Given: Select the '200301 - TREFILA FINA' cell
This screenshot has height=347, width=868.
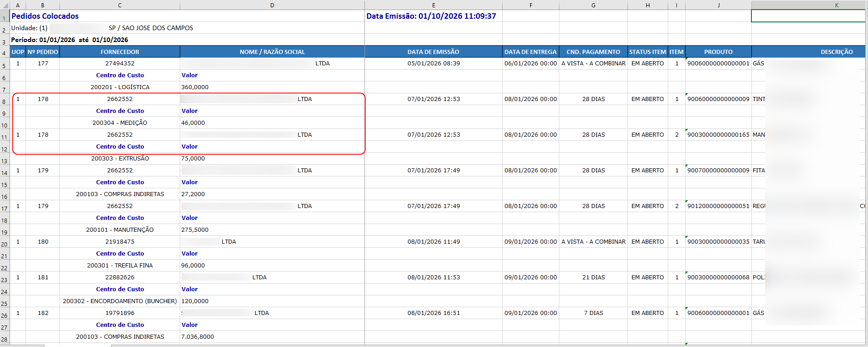Looking at the screenshot, I should tap(120, 266).
